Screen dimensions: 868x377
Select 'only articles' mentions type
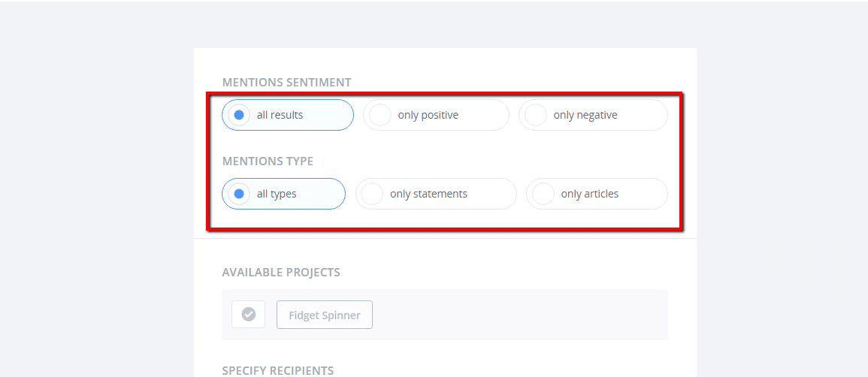[x=597, y=194]
